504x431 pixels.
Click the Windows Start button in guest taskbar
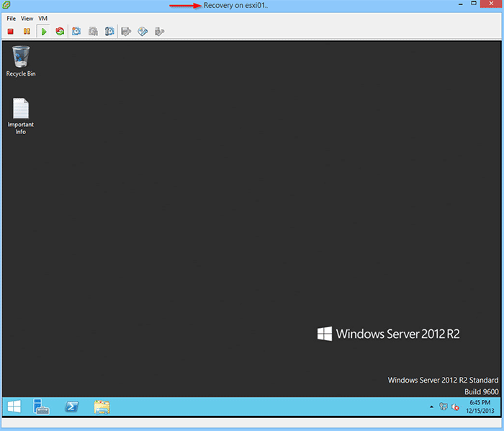14,406
